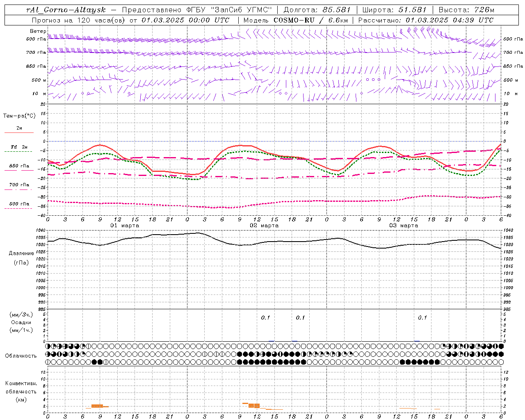Click the '850 гПа' temperature legend entry
The width and height of the screenshot is (525, 420).
tap(19, 166)
